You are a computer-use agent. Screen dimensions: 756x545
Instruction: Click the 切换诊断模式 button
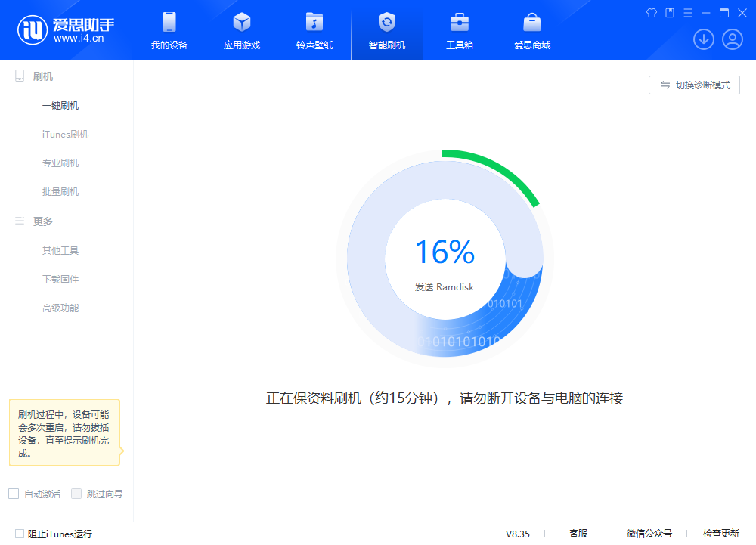[693, 85]
